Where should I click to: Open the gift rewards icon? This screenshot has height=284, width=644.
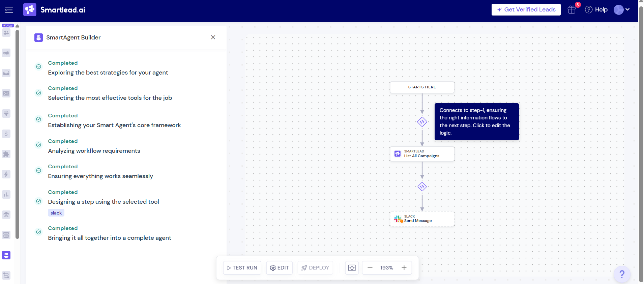[x=572, y=10]
